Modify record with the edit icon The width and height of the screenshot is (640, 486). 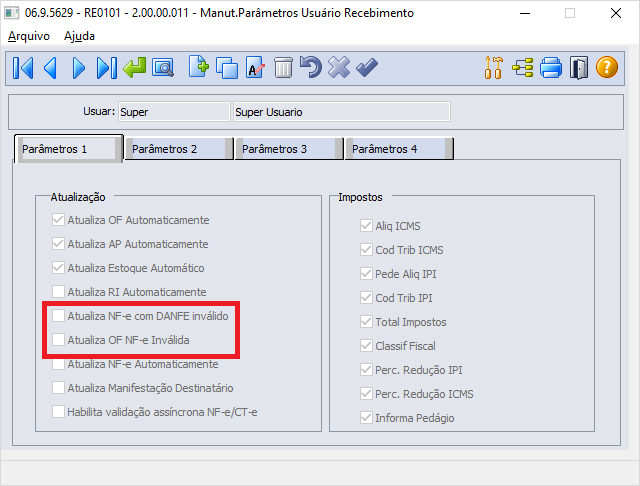pos(255,67)
